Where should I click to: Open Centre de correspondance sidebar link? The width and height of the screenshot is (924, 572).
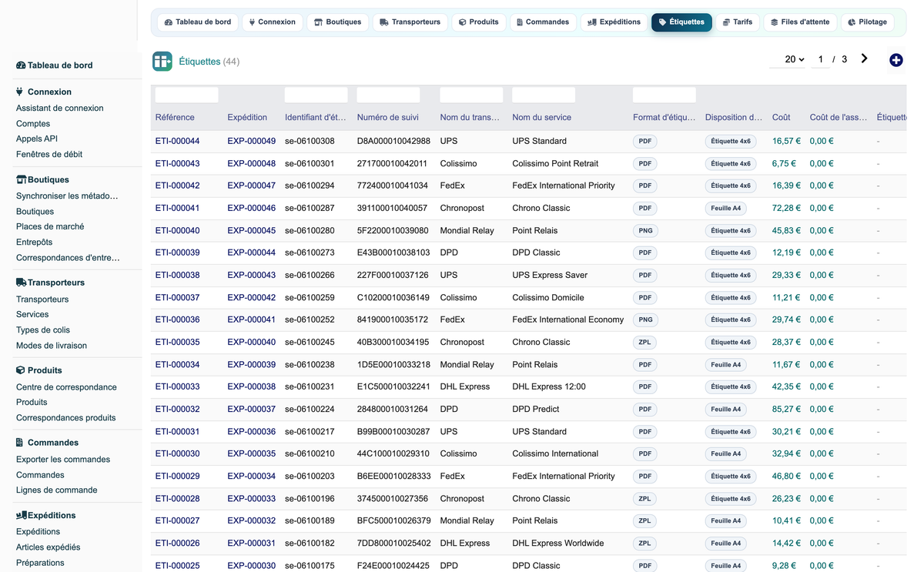(66, 387)
